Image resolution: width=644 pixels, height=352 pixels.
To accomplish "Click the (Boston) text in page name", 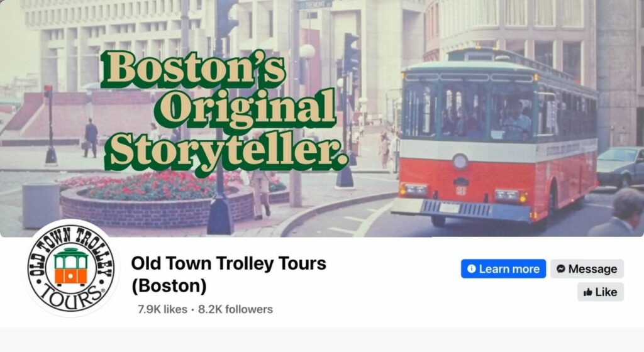I will pyautogui.click(x=169, y=286).
